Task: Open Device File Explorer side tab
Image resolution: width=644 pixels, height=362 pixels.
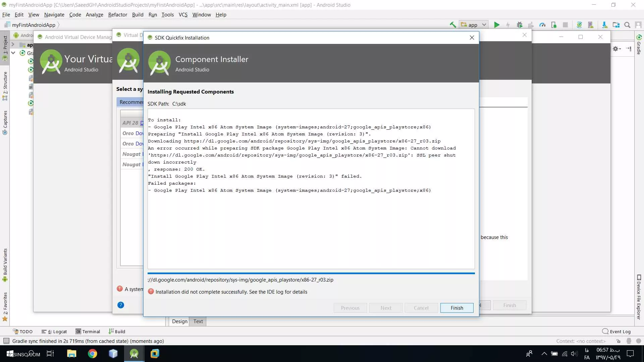Action: click(x=639, y=297)
